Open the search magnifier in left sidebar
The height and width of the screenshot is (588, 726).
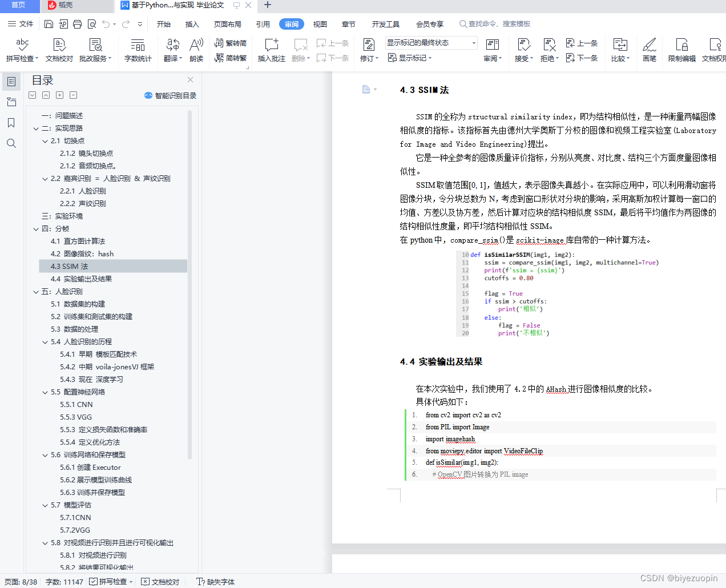(x=11, y=143)
